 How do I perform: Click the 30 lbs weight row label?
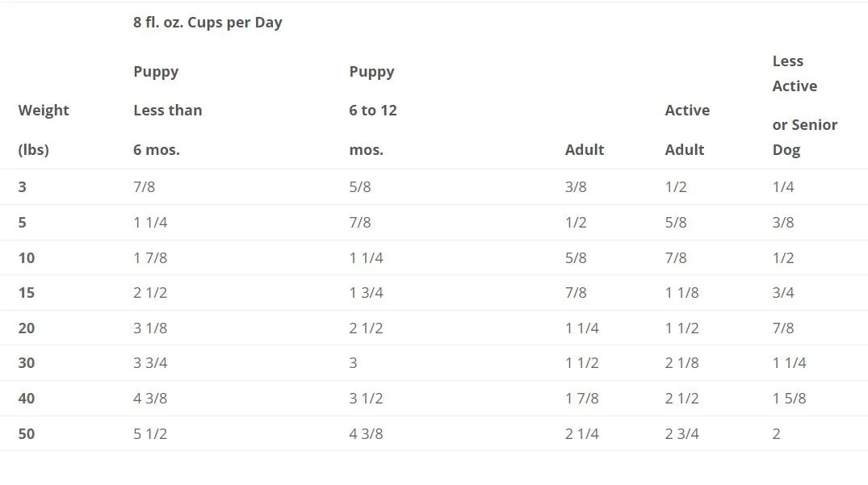27,363
